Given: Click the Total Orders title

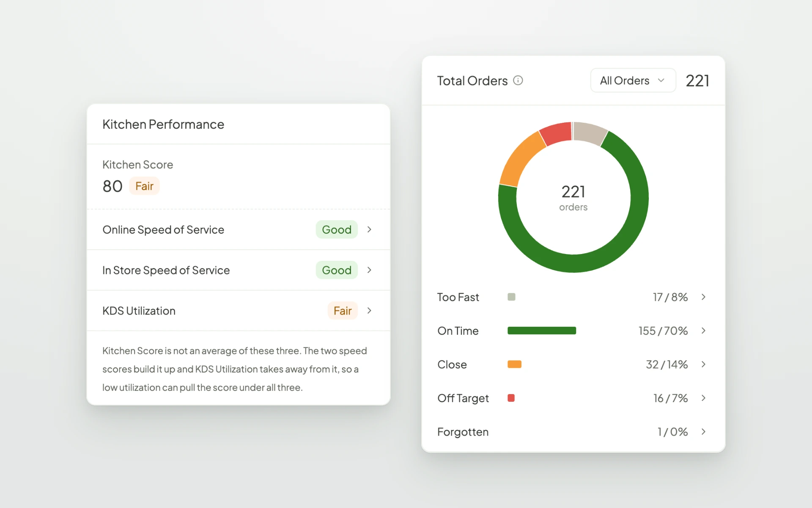Looking at the screenshot, I should pyautogui.click(x=472, y=80).
